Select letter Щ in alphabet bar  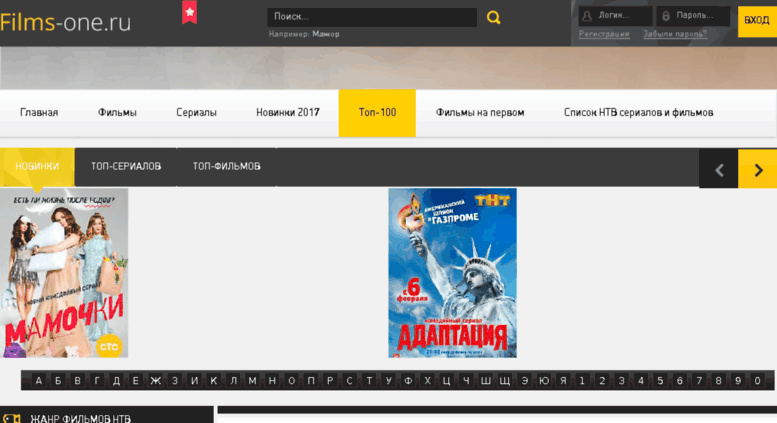pyautogui.click(x=505, y=380)
